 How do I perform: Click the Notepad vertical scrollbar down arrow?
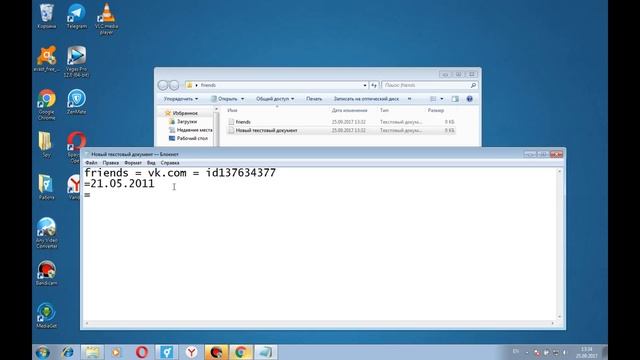(x=560, y=317)
